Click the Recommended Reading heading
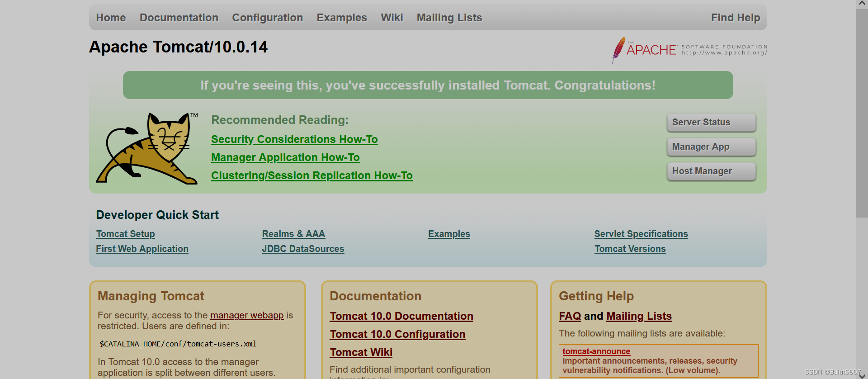Viewport: 868px width, 379px height. click(x=280, y=120)
